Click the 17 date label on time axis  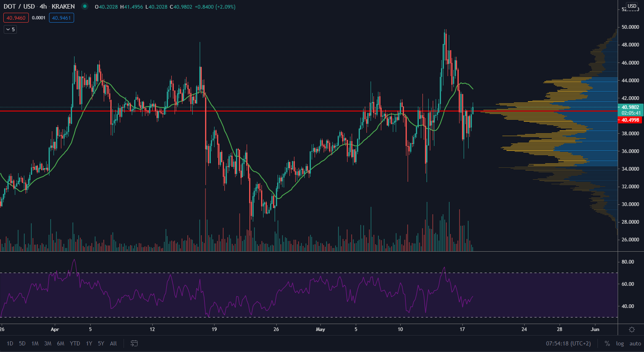(462, 329)
